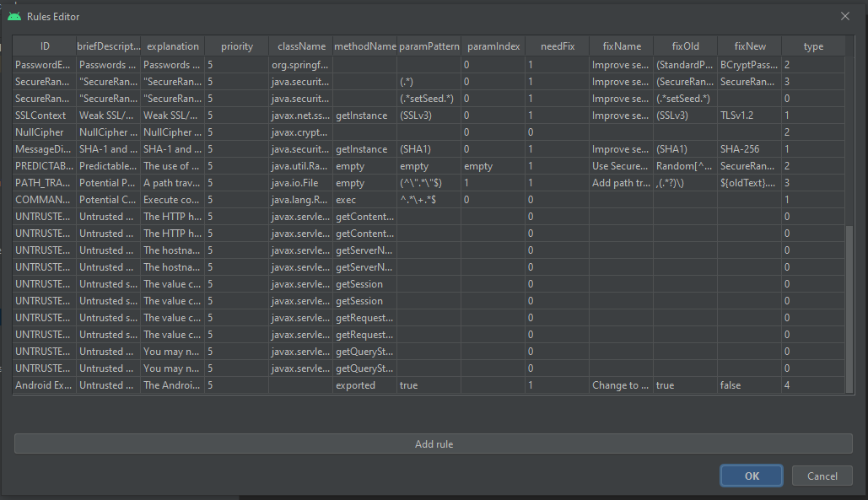Select the 'MessageDi...' ID cell
This screenshot has height=500, width=868.
point(45,148)
